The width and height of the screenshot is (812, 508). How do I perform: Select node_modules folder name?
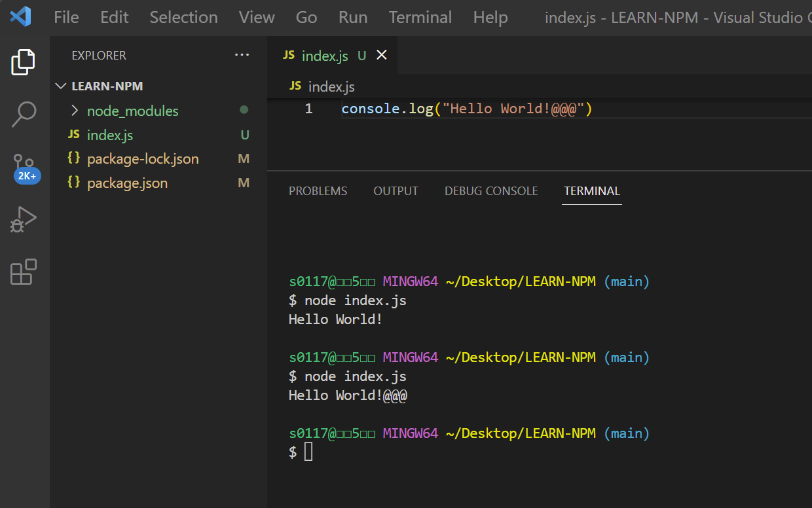coord(133,111)
